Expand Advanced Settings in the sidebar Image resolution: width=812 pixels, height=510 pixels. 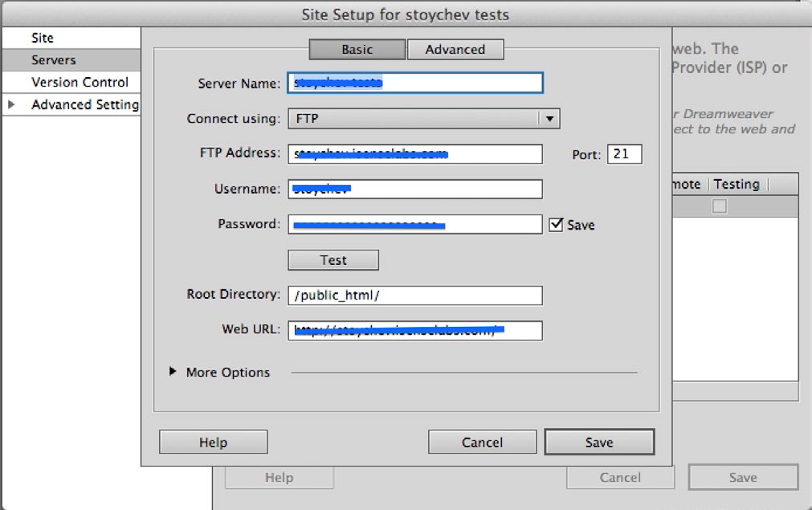[11, 104]
